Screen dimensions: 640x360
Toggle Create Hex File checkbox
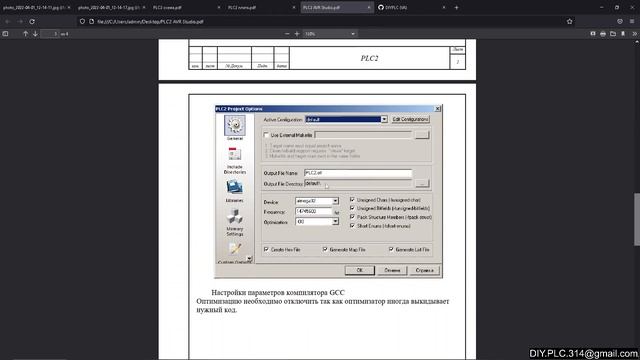pos(266,249)
